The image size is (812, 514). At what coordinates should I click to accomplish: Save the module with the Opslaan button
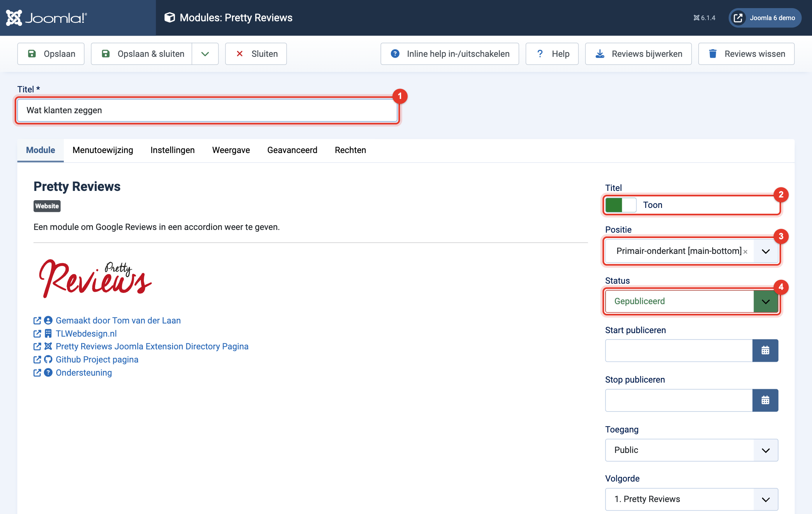click(x=51, y=54)
